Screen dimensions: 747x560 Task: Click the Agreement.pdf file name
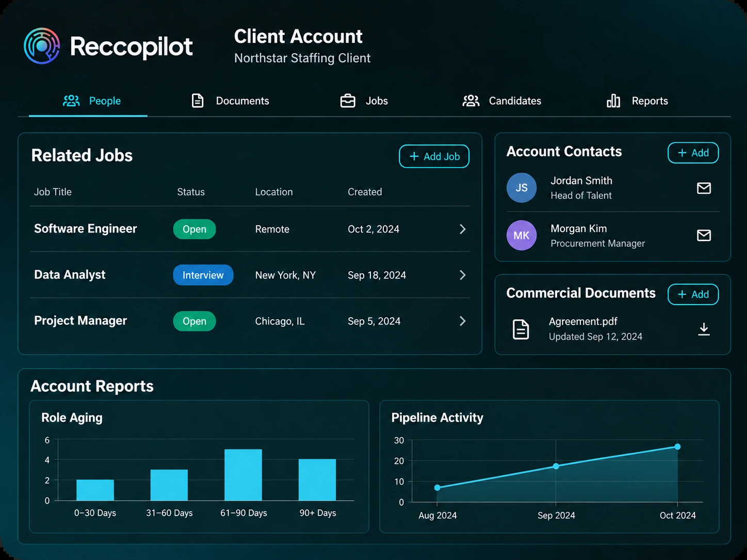click(x=583, y=321)
